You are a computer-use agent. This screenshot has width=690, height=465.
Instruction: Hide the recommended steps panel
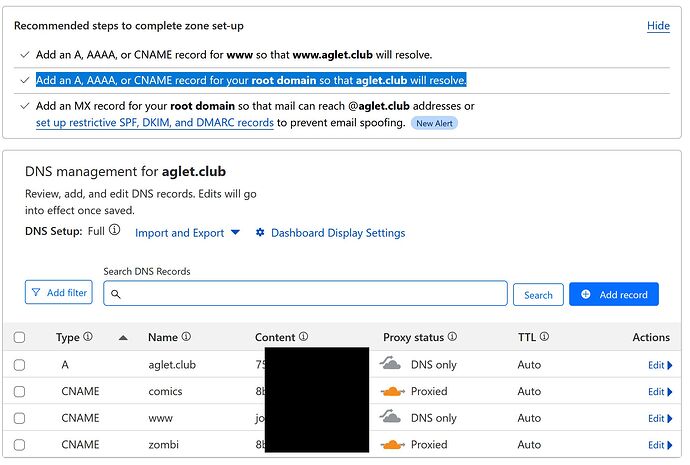(x=658, y=26)
